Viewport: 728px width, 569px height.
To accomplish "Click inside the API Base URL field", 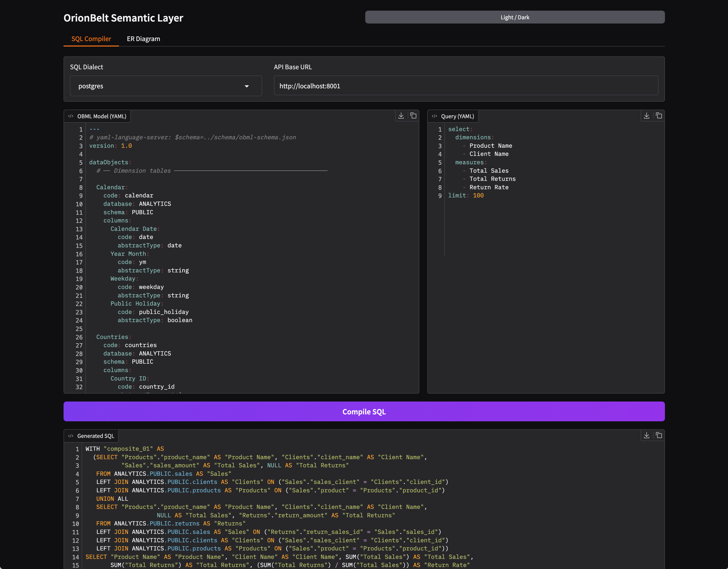I will pos(466,86).
